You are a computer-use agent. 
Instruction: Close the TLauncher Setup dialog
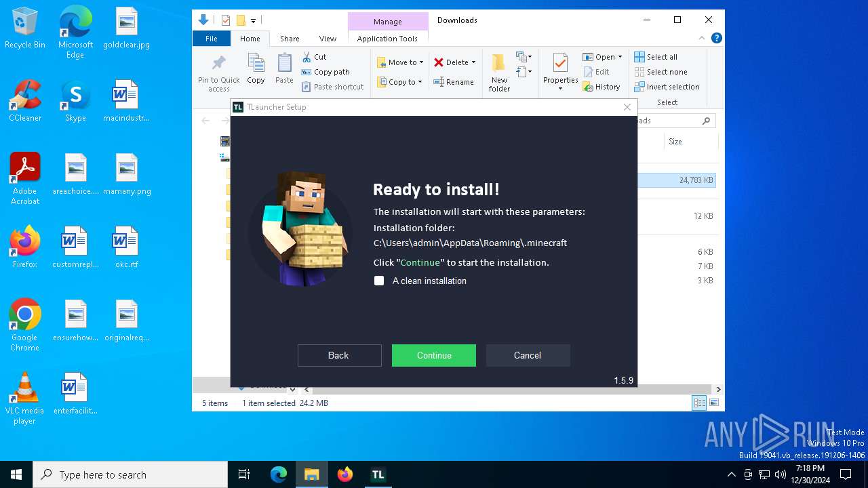click(x=627, y=107)
